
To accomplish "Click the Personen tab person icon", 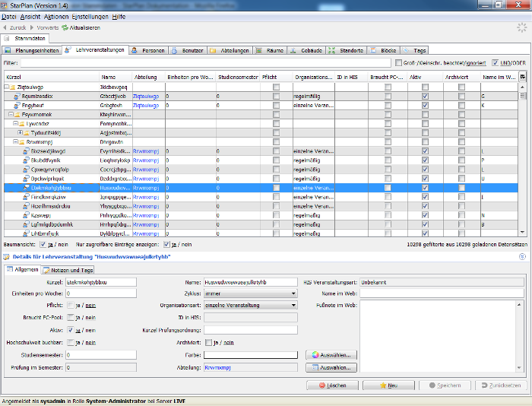I will click(135, 51).
